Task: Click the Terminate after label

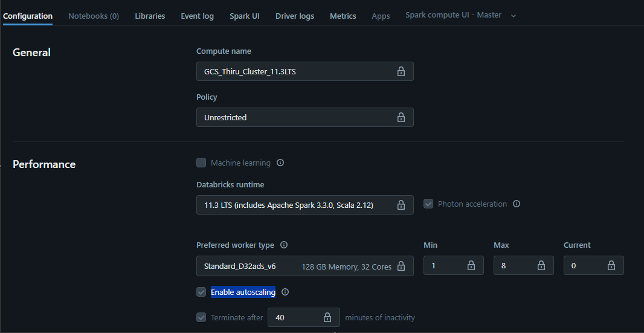Action: 237,318
